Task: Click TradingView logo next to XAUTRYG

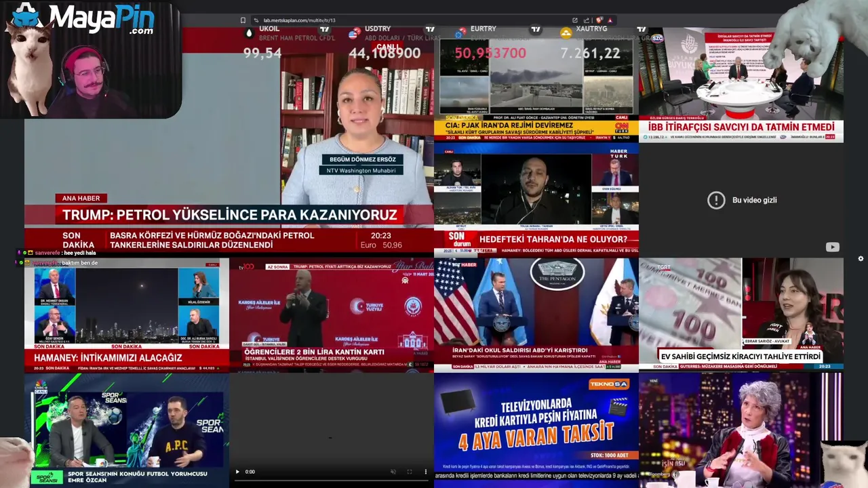Action: click(642, 30)
